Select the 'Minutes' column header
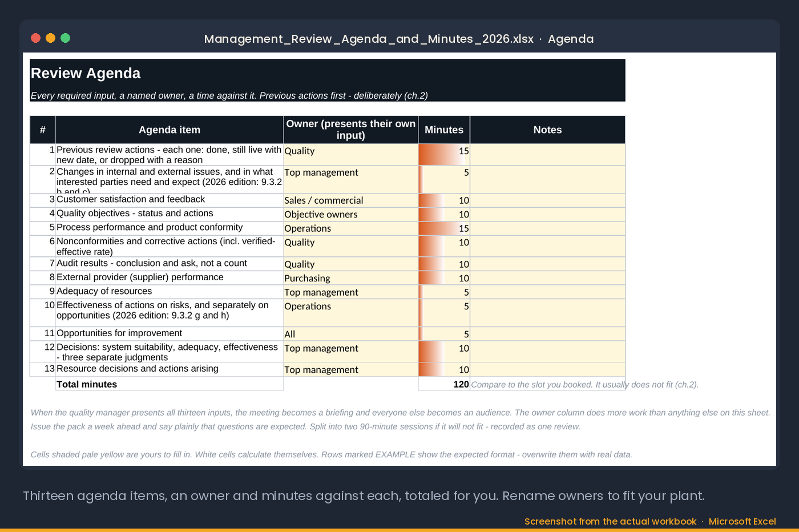Image resolution: width=799 pixels, height=532 pixels. tap(444, 130)
